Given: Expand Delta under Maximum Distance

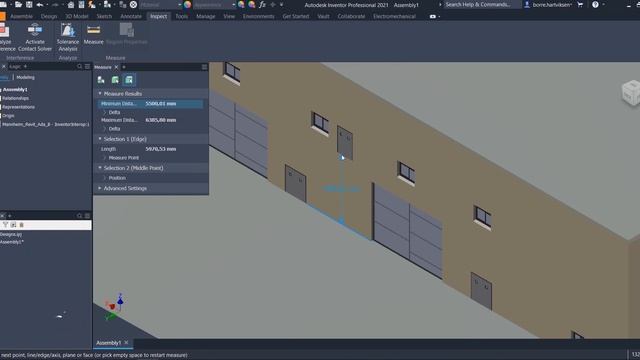Looking at the screenshot, I should 104,129.
